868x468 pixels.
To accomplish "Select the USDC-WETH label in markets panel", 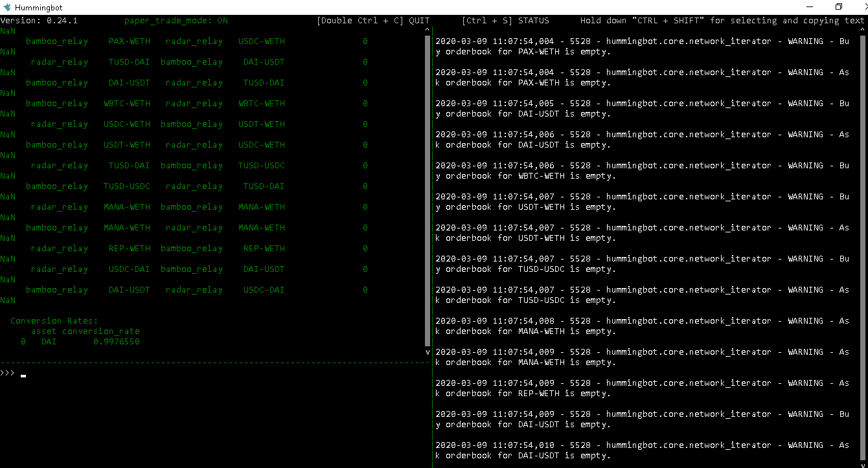I will point(261,41).
